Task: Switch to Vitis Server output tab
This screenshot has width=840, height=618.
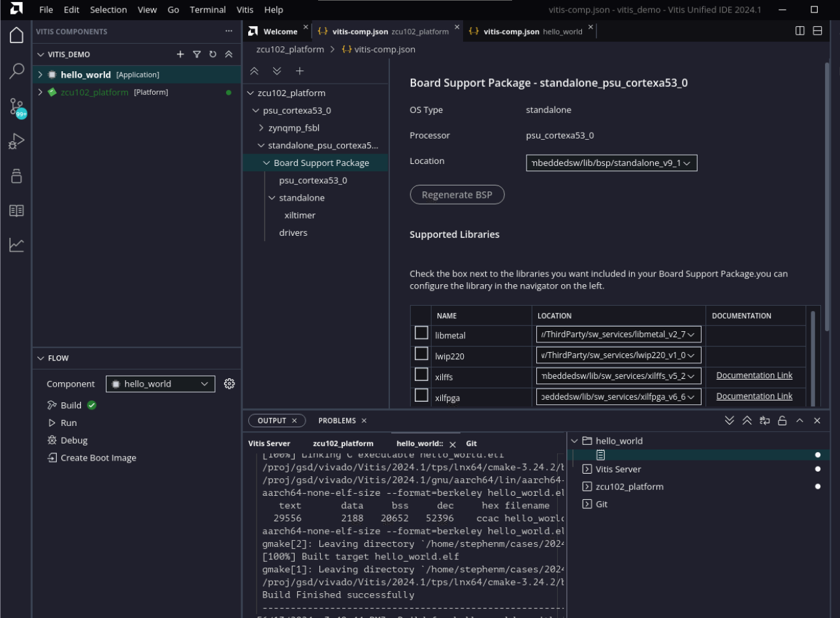Action: click(269, 444)
